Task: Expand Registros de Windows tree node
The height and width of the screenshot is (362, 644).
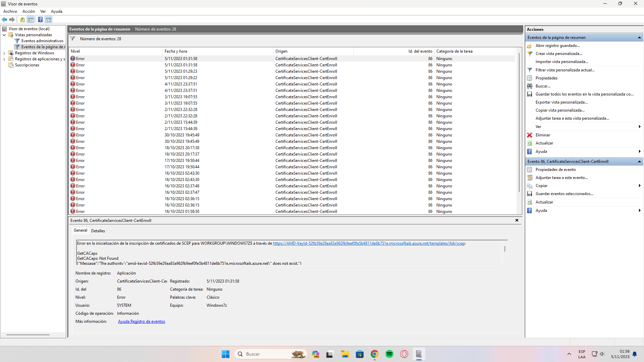Action: (x=4, y=53)
